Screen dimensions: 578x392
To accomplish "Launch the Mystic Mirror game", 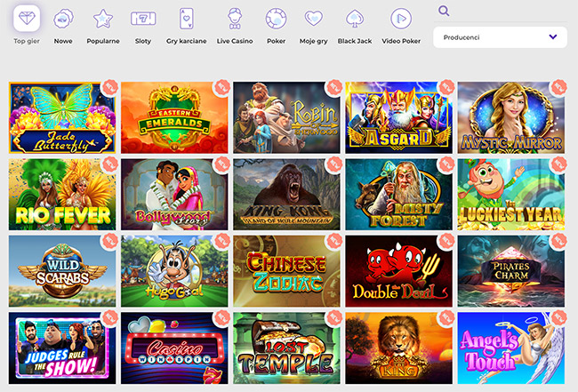I will (x=511, y=117).
